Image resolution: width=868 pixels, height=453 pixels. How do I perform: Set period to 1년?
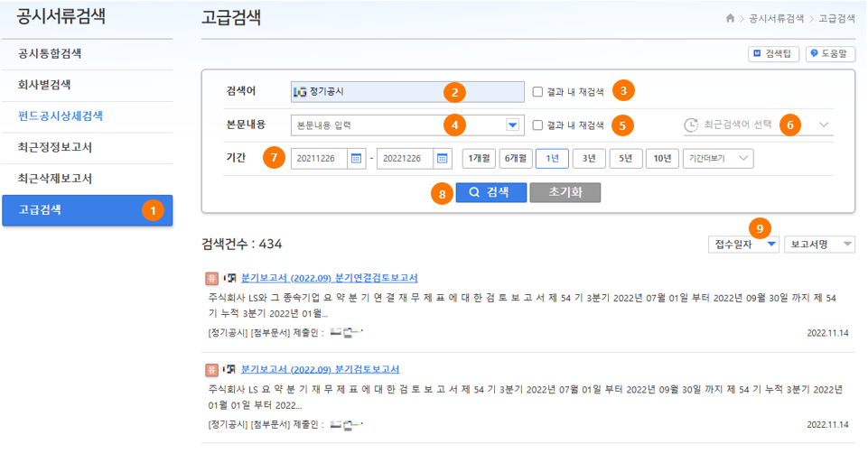click(x=552, y=159)
